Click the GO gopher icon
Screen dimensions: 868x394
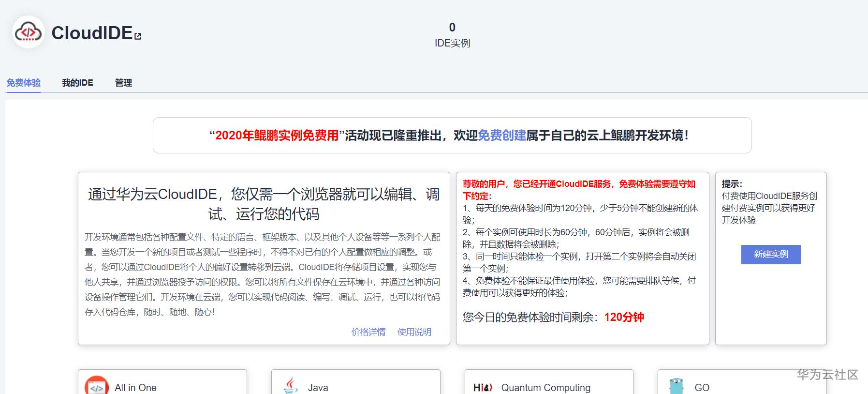point(677,386)
